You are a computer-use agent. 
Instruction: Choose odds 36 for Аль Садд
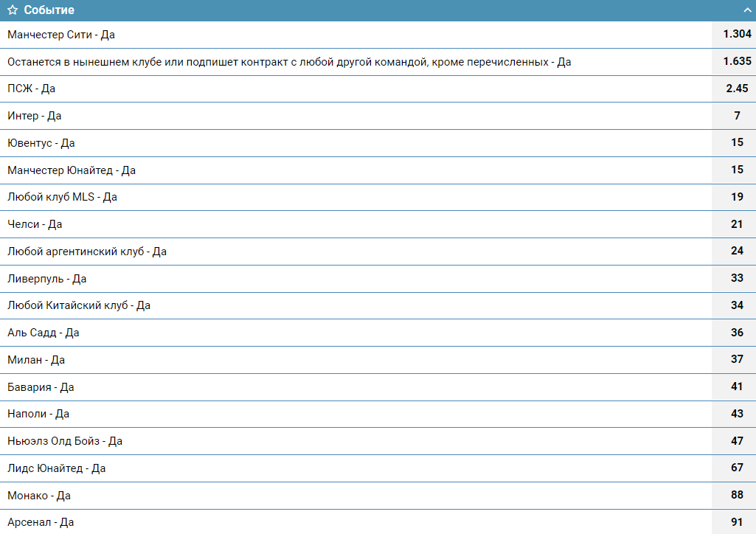(734, 333)
